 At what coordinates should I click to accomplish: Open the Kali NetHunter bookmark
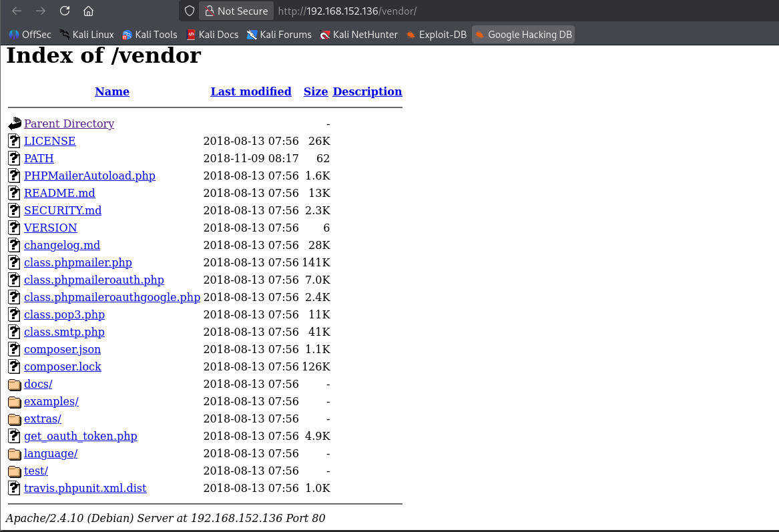pos(358,34)
